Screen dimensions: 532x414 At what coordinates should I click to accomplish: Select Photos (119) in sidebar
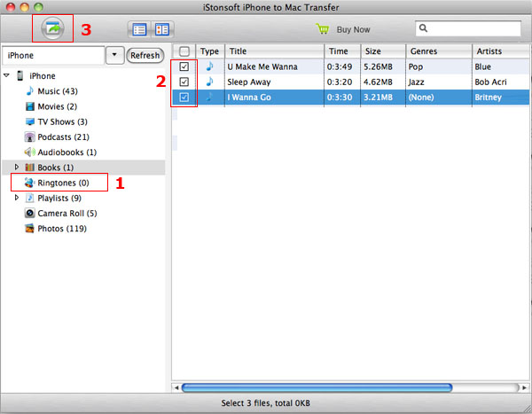tap(62, 229)
